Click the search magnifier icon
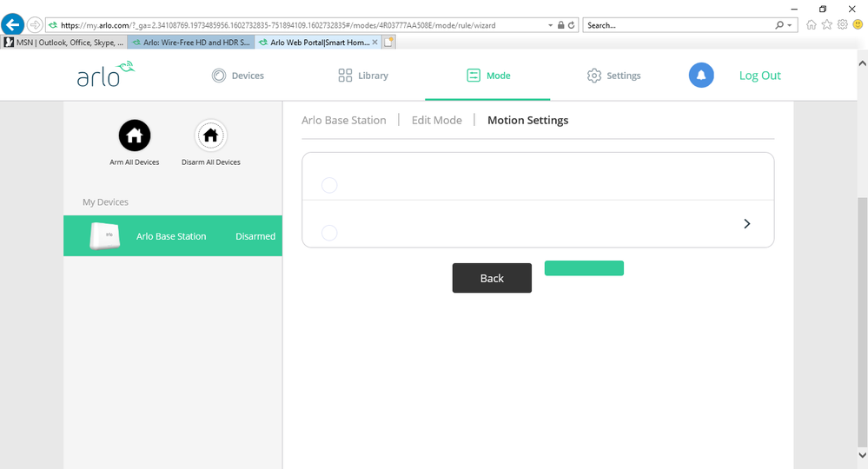 coord(779,25)
